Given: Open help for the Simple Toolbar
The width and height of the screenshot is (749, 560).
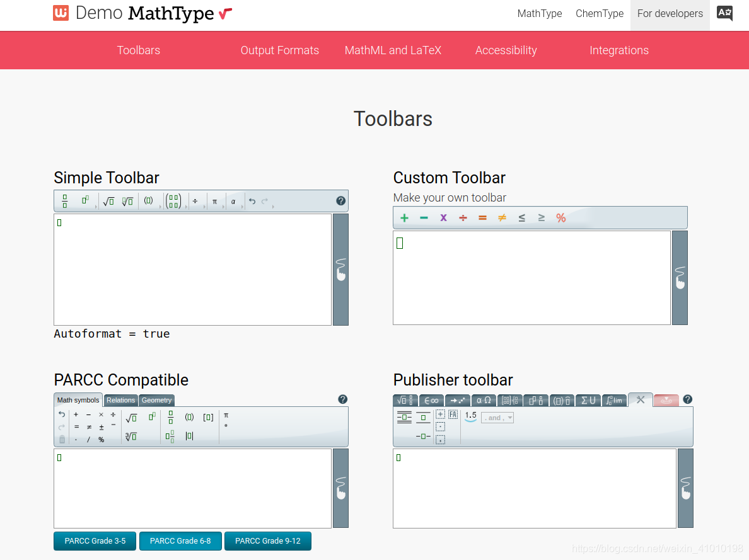Looking at the screenshot, I should (x=340, y=201).
